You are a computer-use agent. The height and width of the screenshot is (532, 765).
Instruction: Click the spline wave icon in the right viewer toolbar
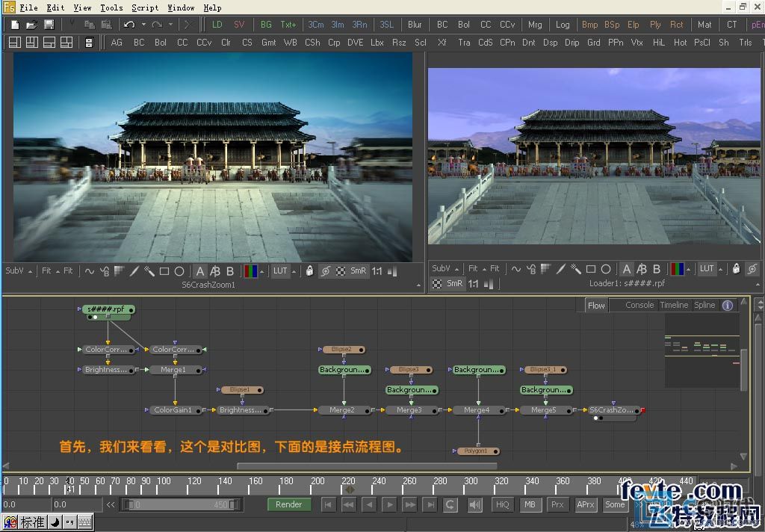point(516,268)
